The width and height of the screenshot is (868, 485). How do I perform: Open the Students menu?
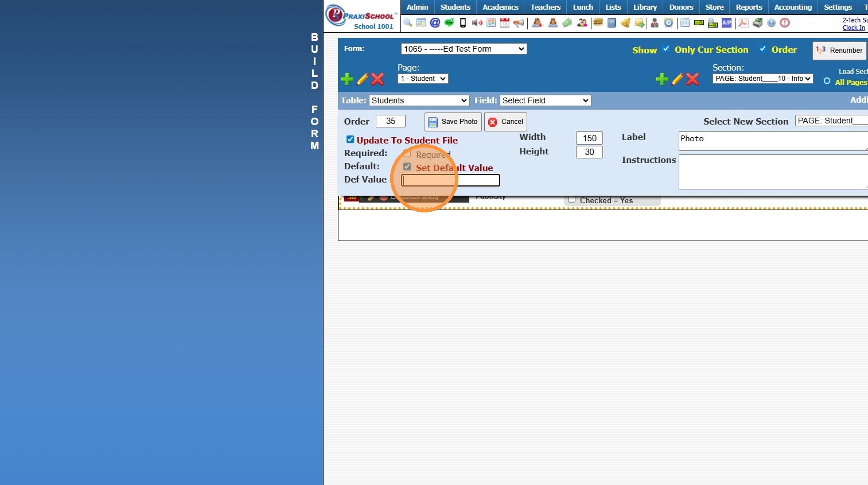tap(456, 7)
